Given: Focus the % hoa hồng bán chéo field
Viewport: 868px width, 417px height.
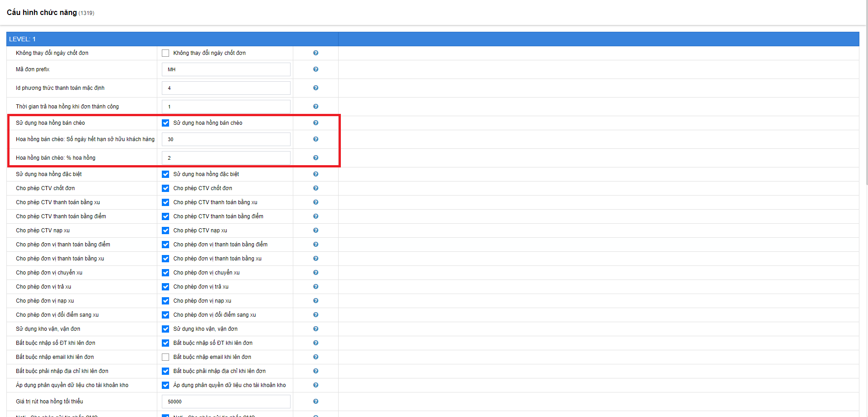Looking at the screenshot, I should tap(226, 158).
